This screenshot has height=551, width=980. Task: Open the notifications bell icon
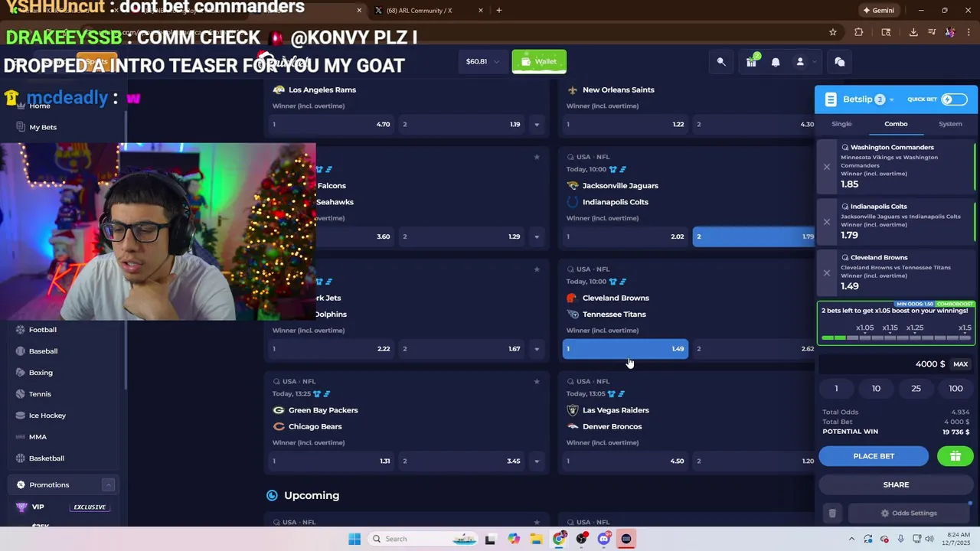(x=776, y=62)
